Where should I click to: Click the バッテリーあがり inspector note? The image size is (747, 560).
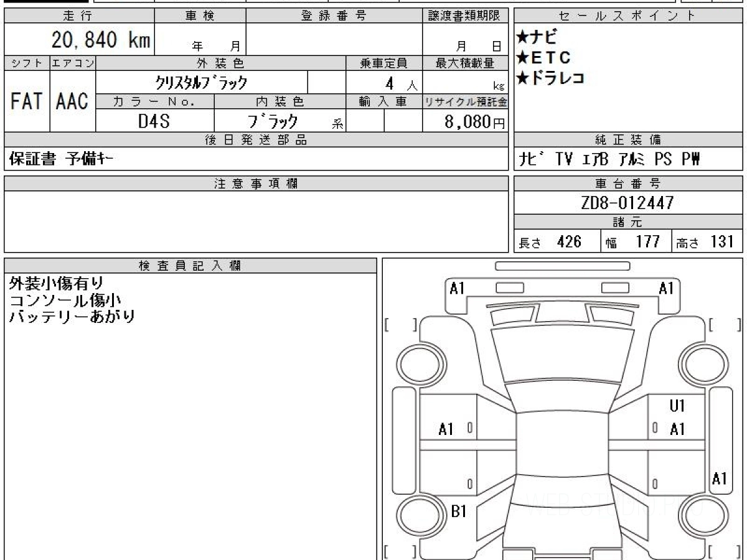(72, 316)
